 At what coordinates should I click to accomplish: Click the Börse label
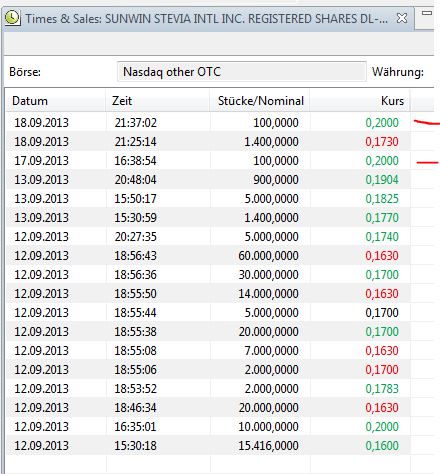coord(25,72)
